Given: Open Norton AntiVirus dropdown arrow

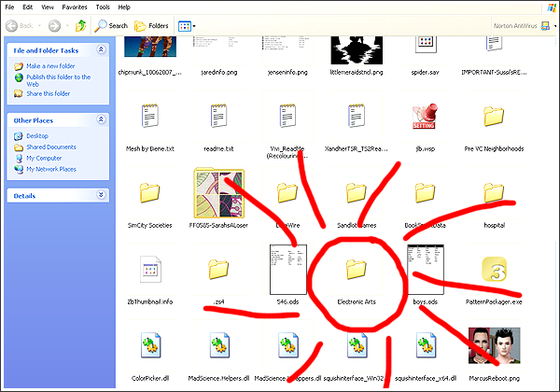Looking at the screenshot, I should click(555, 26).
